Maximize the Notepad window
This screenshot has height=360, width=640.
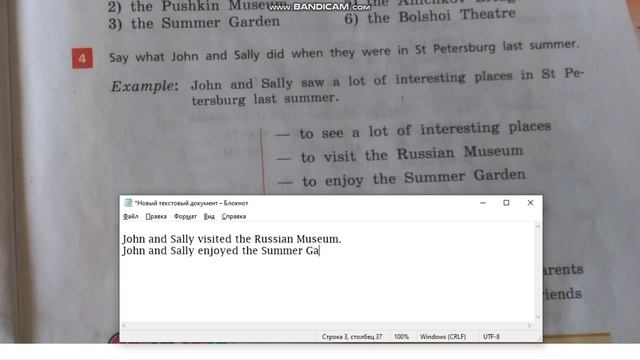click(506, 203)
